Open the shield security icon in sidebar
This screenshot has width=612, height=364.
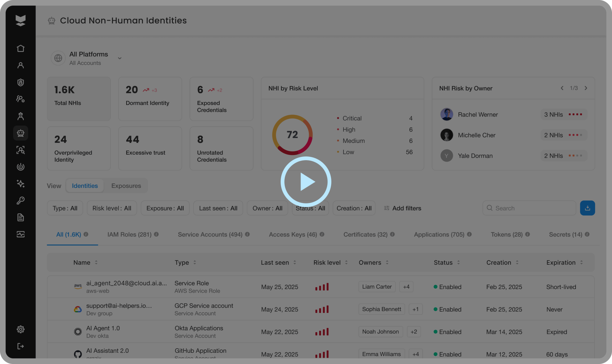click(x=21, y=82)
